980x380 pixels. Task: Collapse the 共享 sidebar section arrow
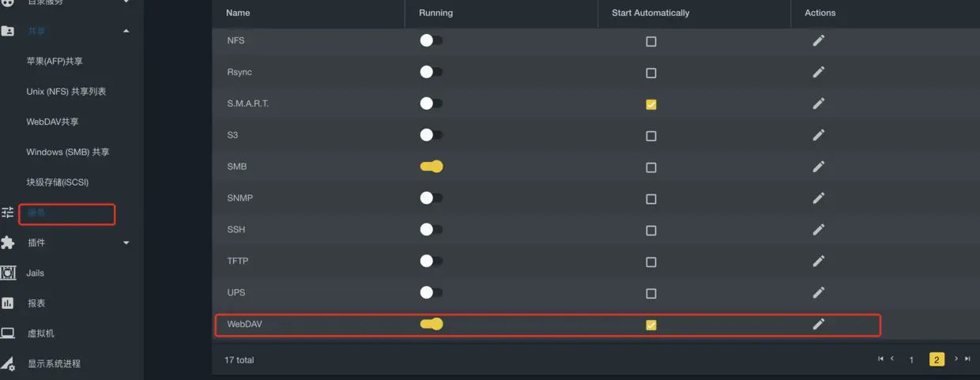(x=126, y=31)
